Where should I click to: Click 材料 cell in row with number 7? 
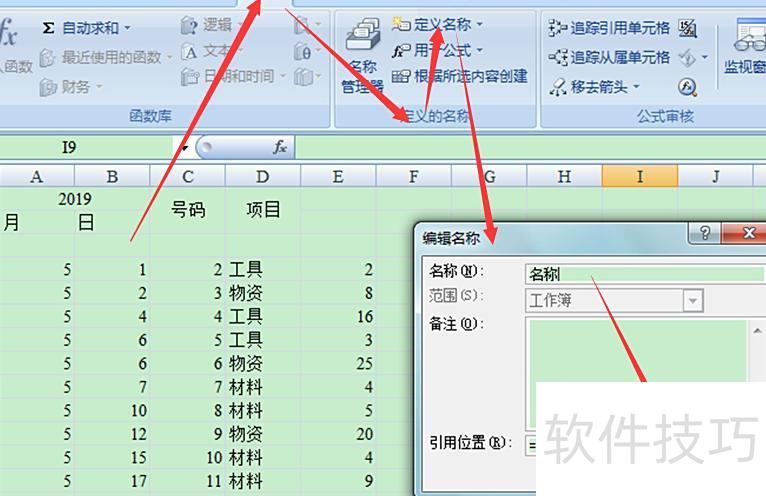263,387
